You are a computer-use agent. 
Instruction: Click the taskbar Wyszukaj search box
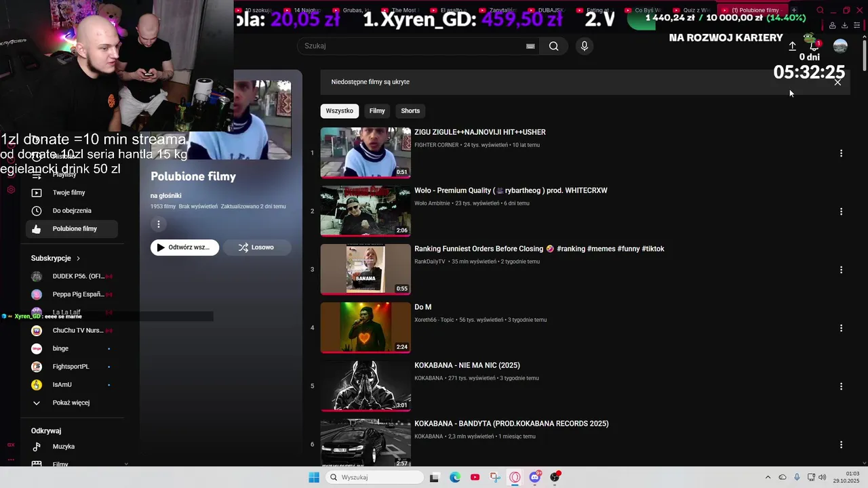click(x=374, y=477)
